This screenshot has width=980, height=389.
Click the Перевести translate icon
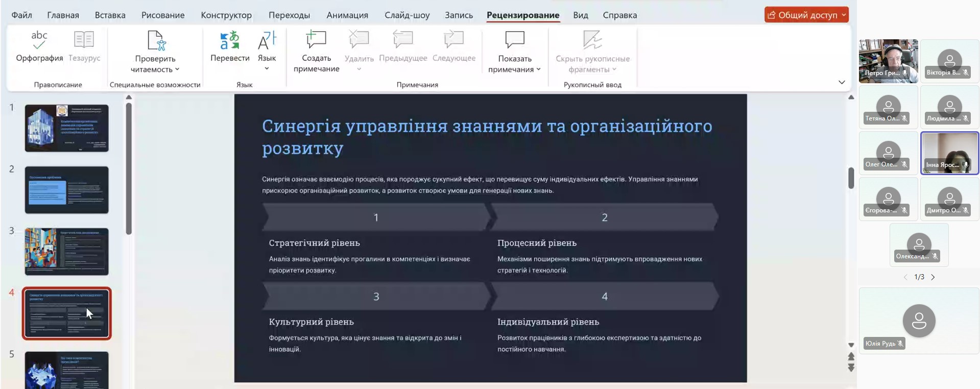[x=230, y=40]
